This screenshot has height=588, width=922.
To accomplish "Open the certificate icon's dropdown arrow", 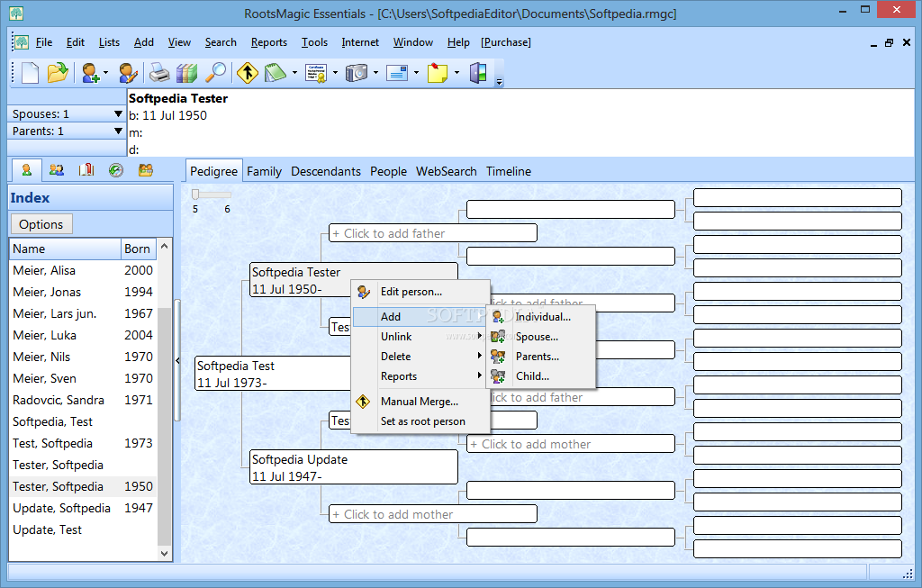I will tap(335, 73).
